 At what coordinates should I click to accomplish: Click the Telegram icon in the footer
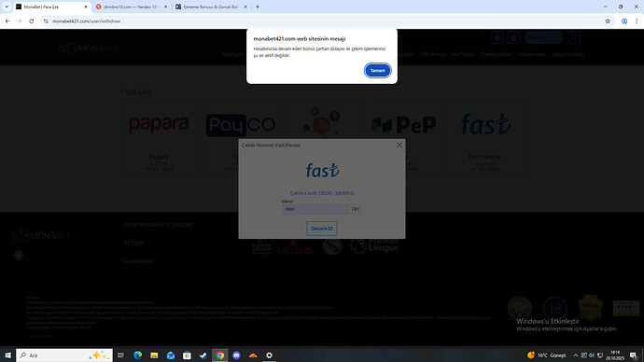(19, 256)
